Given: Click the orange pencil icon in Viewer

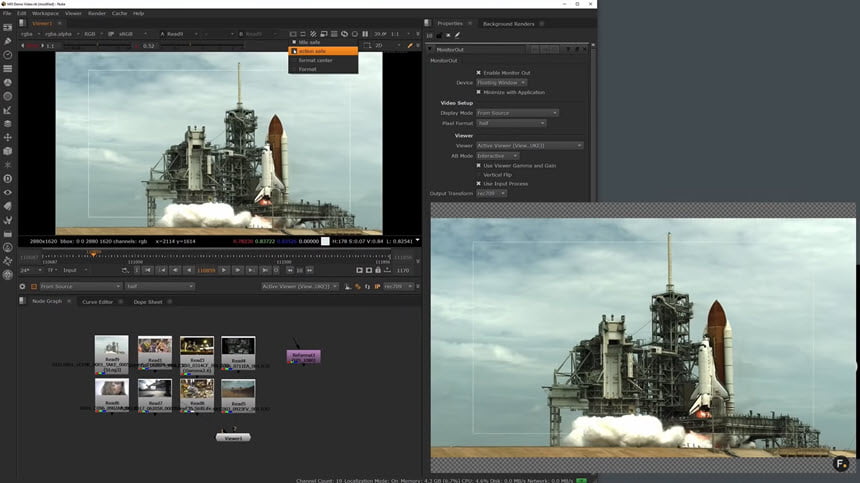Looking at the screenshot, I should point(410,46).
